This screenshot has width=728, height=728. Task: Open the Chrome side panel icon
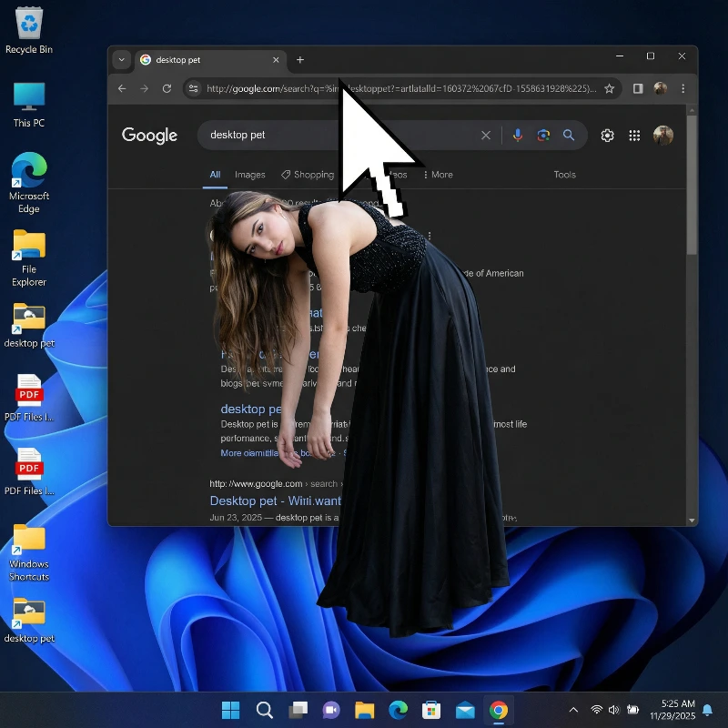(x=638, y=88)
